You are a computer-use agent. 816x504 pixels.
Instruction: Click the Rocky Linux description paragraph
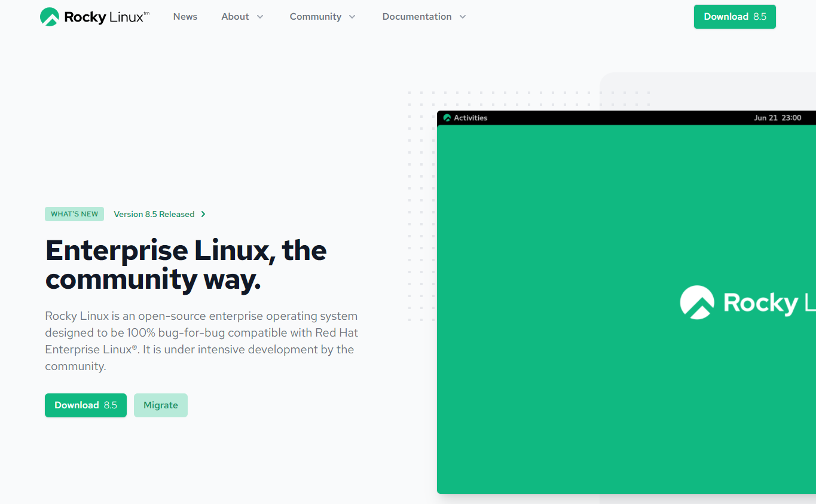[x=201, y=341]
